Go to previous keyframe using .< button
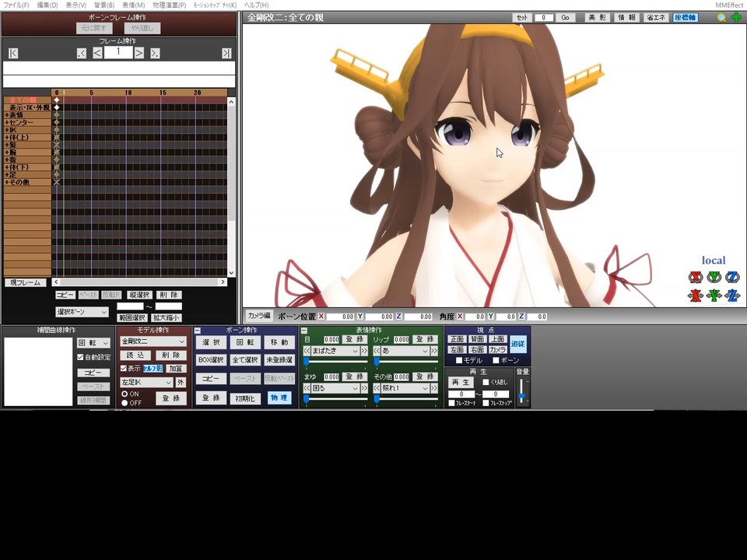Viewport: 747px width, 560px height. [82, 54]
